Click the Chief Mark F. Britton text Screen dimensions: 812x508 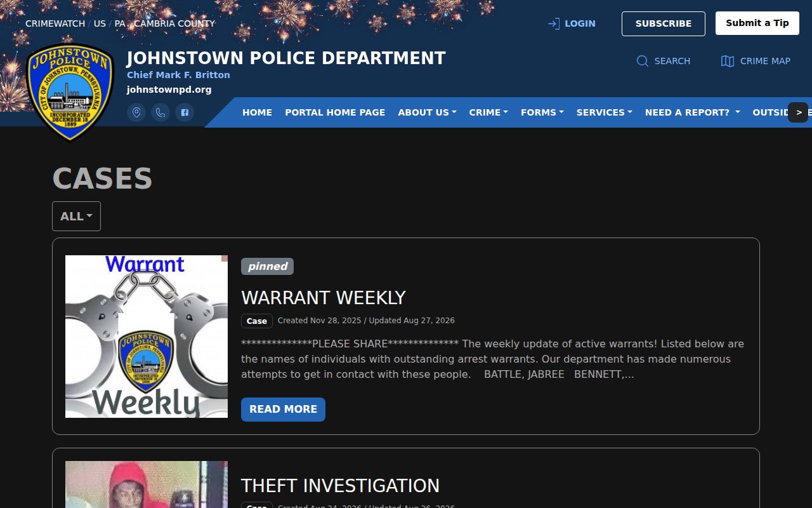click(x=178, y=75)
